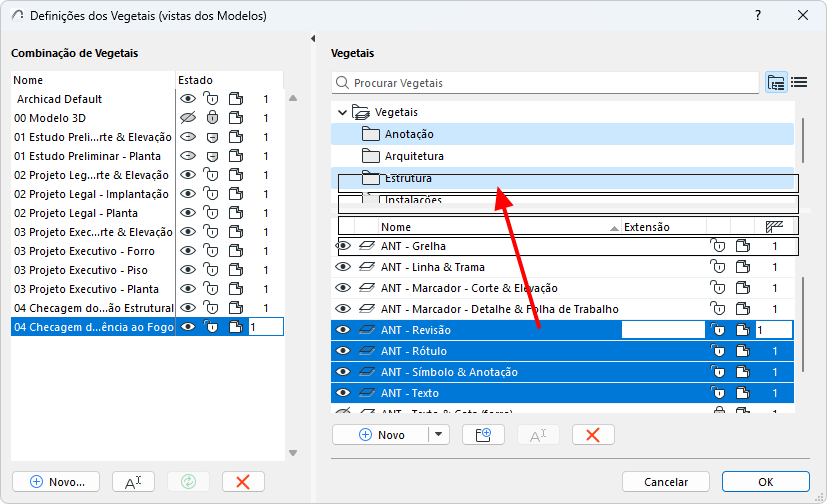This screenshot has height=504, width=827.
Task: Sort layers by the Extensão column
Action: tap(647, 227)
